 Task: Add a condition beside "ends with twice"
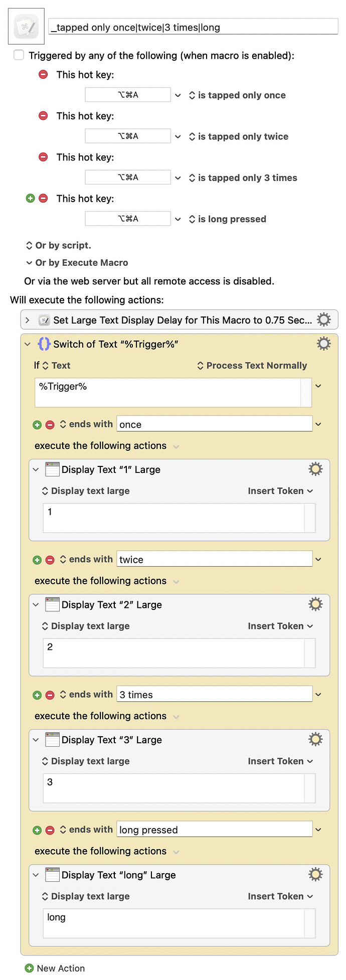(37, 559)
